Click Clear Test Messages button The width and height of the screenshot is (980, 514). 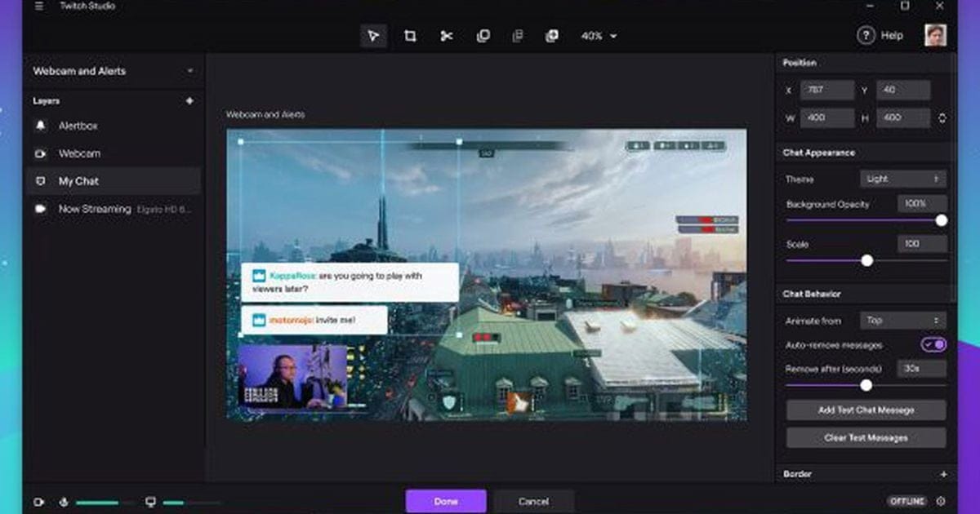866,438
